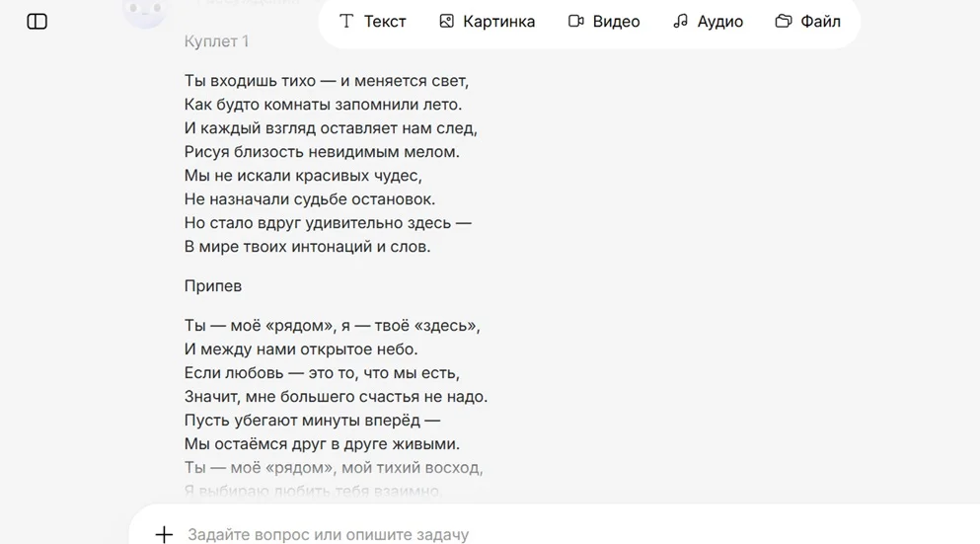Click the Припев heading
Image resolution: width=980 pixels, height=544 pixels.
212,285
